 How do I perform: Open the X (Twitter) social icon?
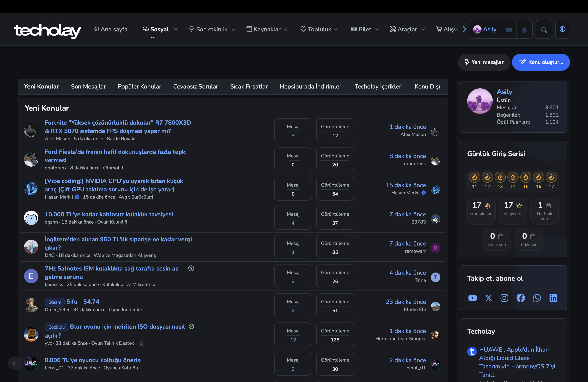(x=488, y=298)
